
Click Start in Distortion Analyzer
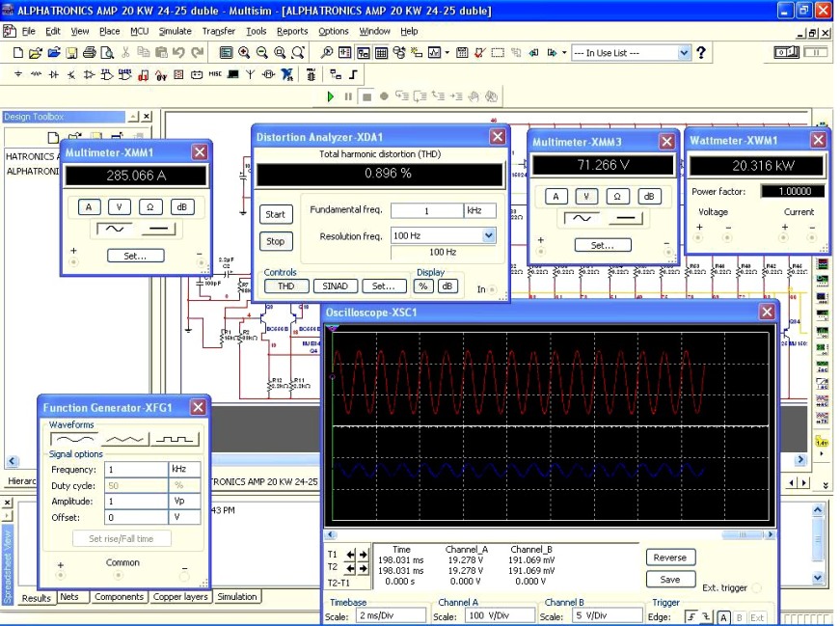point(276,214)
